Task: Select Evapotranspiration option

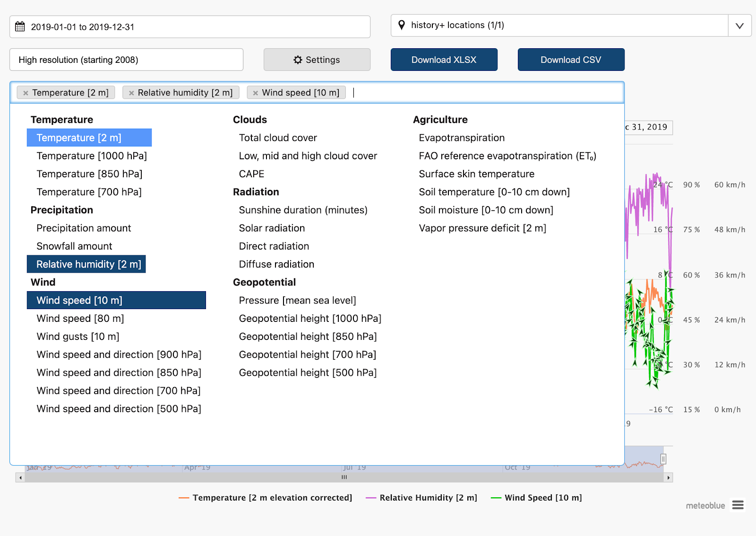Action: (462, 138)
